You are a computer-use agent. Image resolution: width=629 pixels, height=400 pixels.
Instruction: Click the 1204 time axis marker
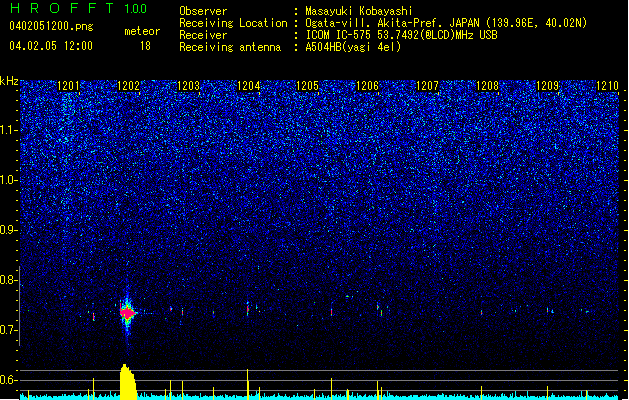click(248, 86)
